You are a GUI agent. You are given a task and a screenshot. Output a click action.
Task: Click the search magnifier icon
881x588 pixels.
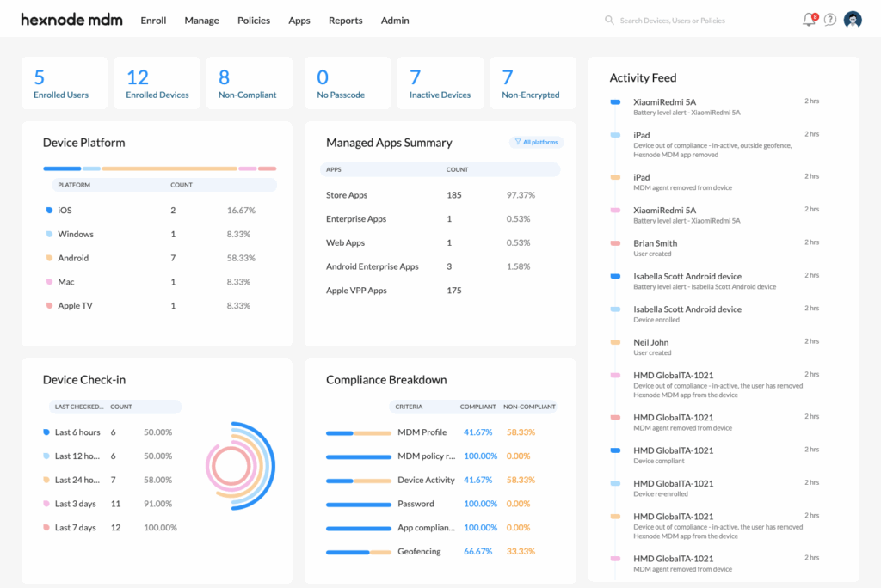coord(609,20)
